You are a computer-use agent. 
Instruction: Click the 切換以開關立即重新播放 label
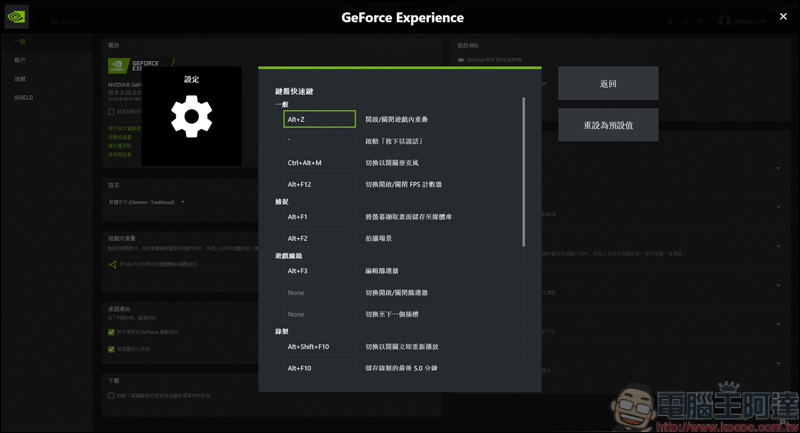click(402, 347)
